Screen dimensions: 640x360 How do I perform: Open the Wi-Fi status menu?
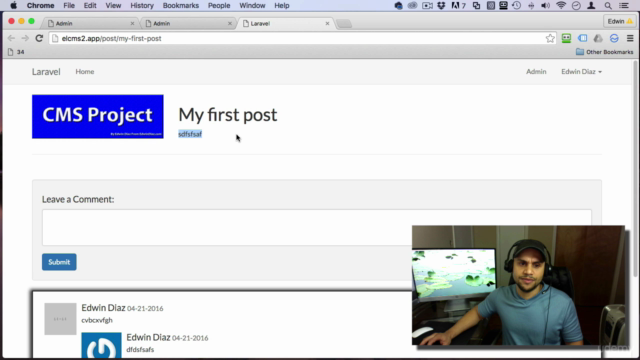click(x=561, y=5)
